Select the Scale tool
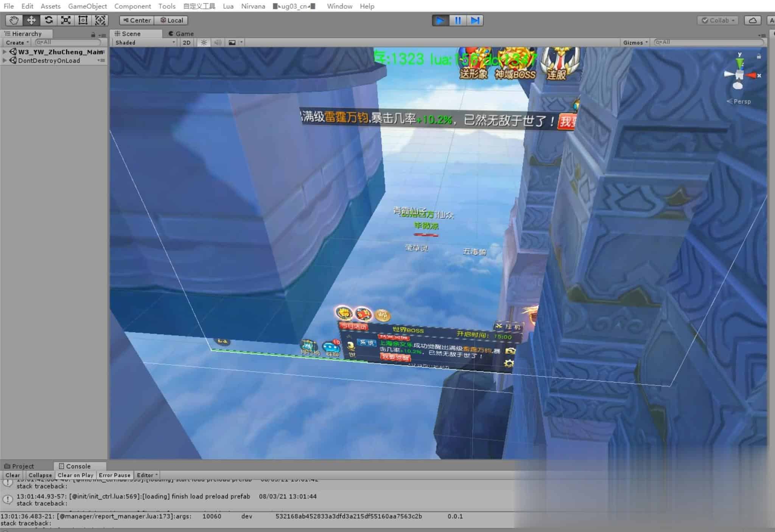Image resolution: width=775 pixels, height=532 pixels. pos(66,20)
